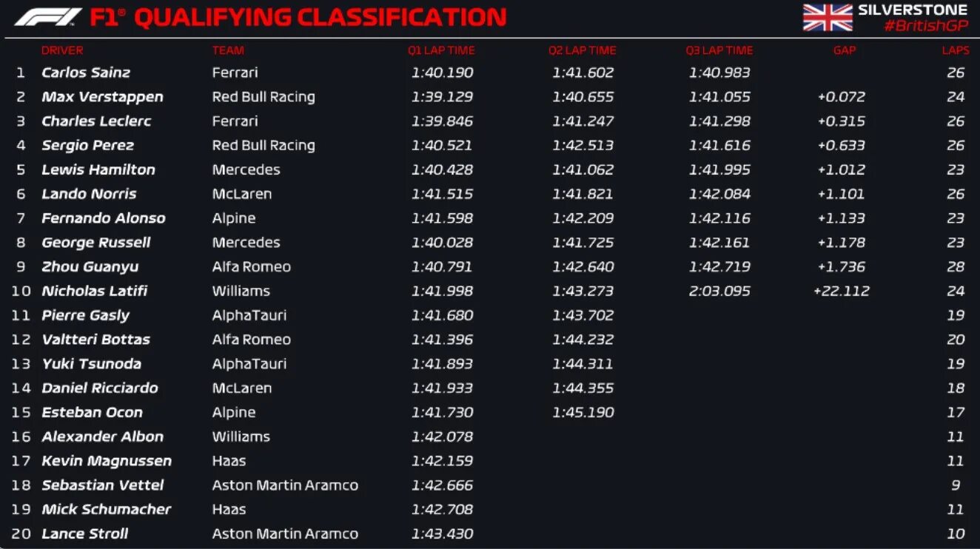Click the Q2 LAP TIME column header
Screen dimensions: 980x549
(x=583, y=50)
